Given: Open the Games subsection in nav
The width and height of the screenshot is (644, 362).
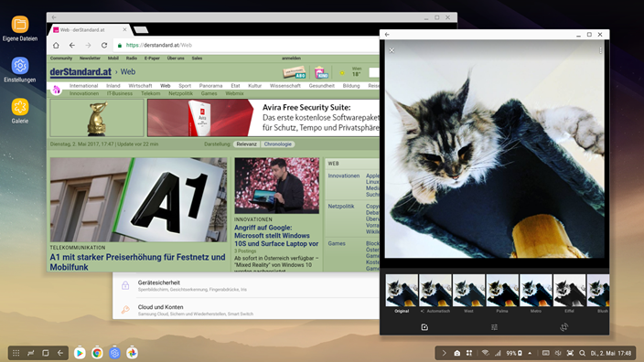Looking at the screenshot, I should tap(209, 93).
